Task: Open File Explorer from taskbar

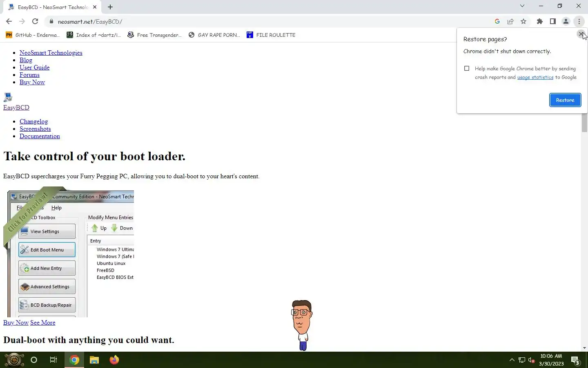Action: coord(94,360)
